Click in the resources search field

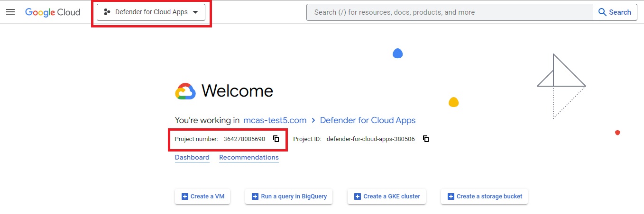point(450,12)
